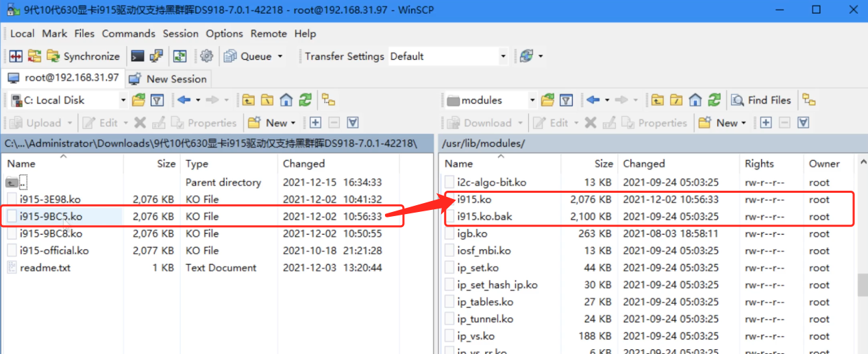
Task: Toggle remote directory tree icon
Action: tap(809, 100)
